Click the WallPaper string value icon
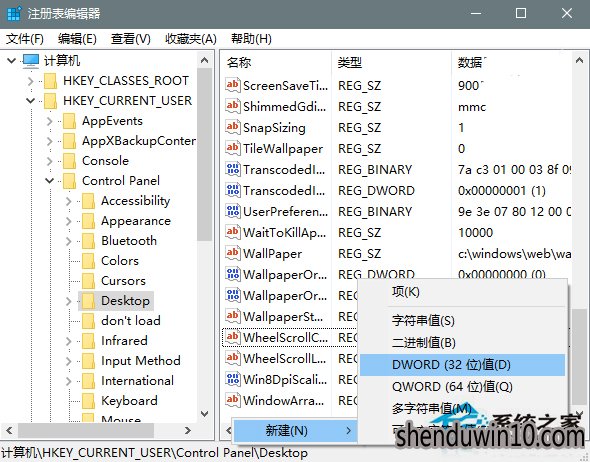590x462 pixels. pyautogui.click(x=233, y=253)
